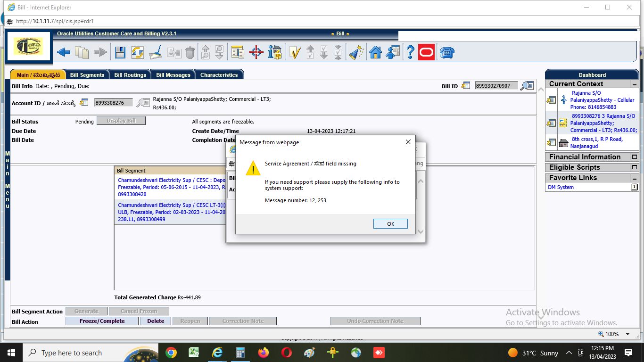This screenshot has height=362, width=644.
Task: Click Account ID search magnifier icon
Action: click(x=143, y=103)
